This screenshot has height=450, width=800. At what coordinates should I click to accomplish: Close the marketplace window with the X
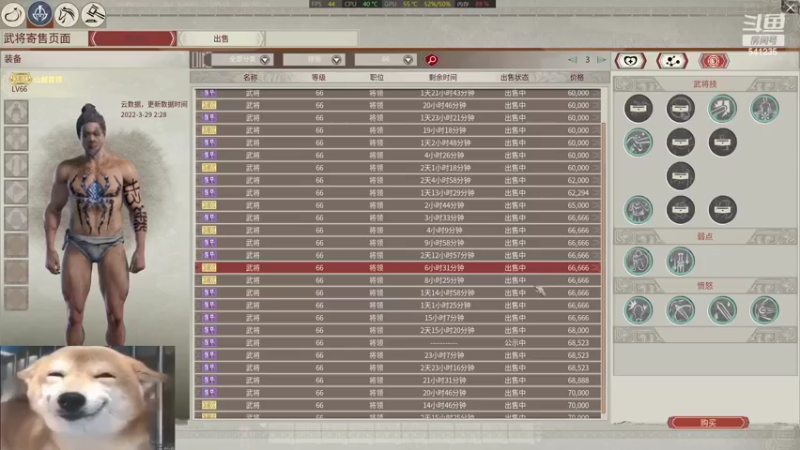pos(789,7)
